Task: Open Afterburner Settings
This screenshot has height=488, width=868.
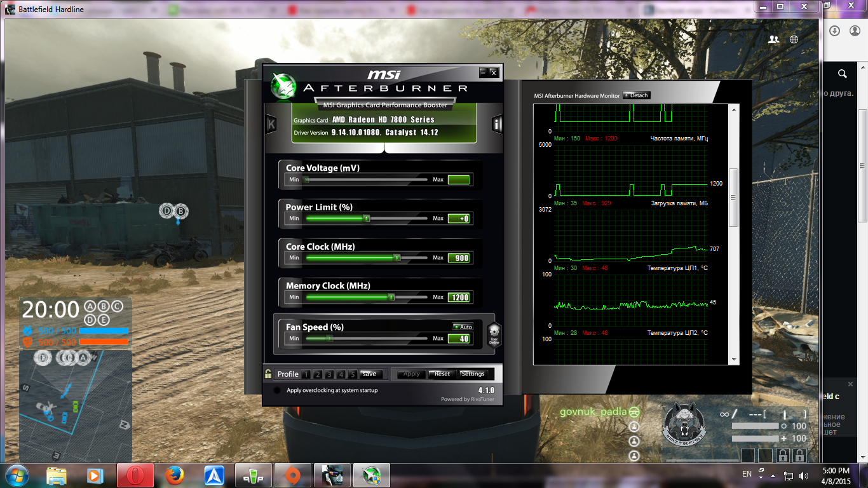Action: coord(473,374)
